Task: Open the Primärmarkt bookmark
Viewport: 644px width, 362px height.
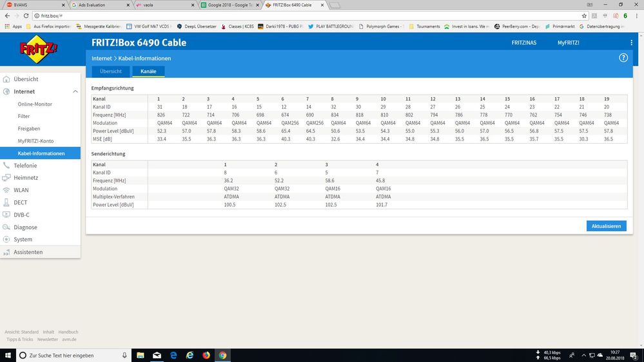Action: 560,26
